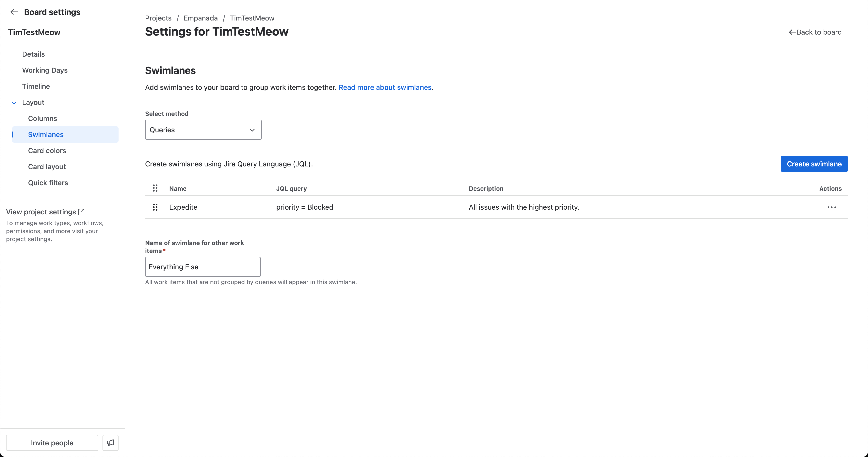Image resolution: width=868 pixels, height=457 pixels.
Task: Open Read more about swimlanes link
Action: (x=385, y=88)
